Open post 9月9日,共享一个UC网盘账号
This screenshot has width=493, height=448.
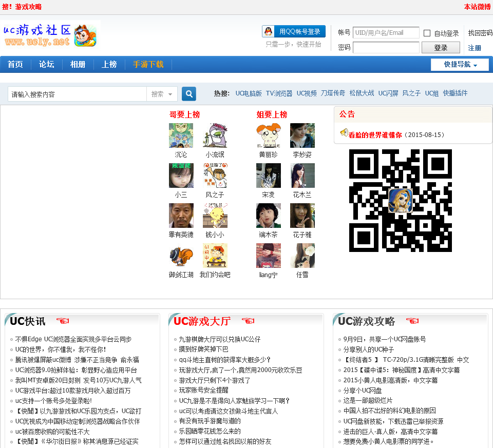pos(385,339)
